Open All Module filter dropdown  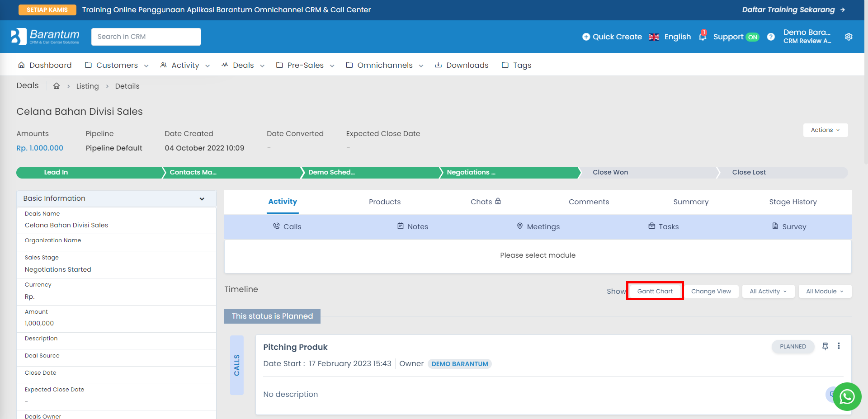click(x=825, y=292)
